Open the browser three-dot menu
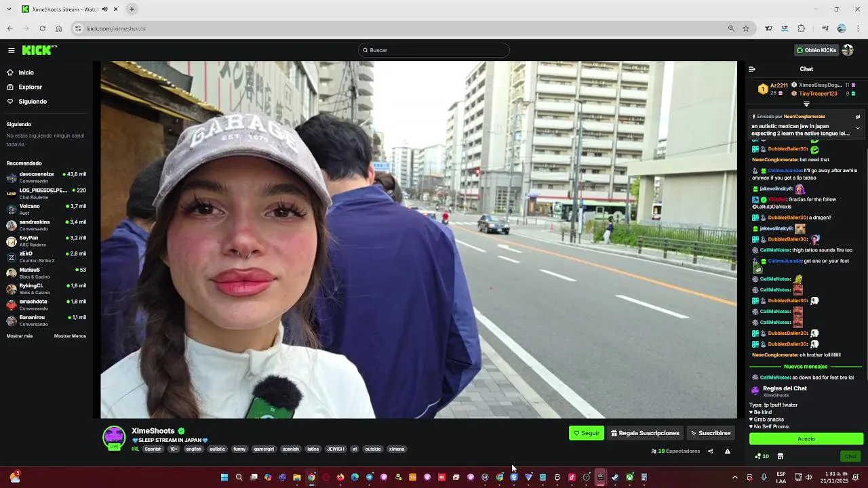Screen dimensions: 868x488 859,28
